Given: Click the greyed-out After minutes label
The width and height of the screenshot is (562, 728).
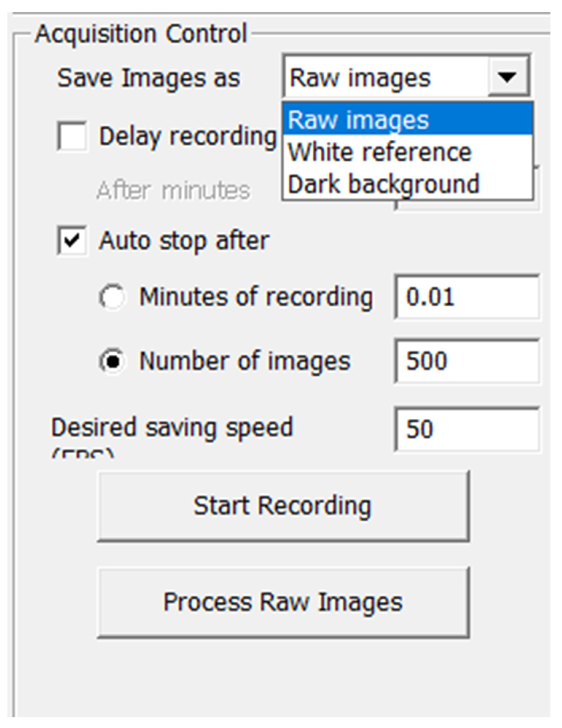Looking at the screenshot, I should pyautogui.click(x=173, y=191).
